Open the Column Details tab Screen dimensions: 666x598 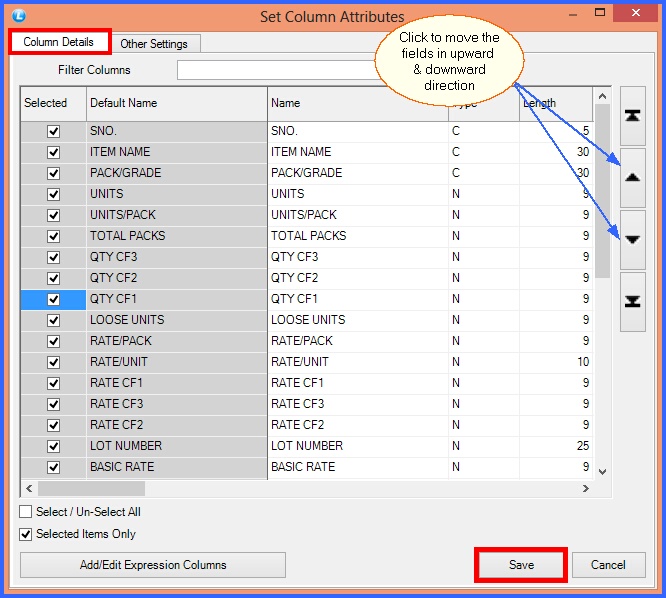tap(59, 43)
